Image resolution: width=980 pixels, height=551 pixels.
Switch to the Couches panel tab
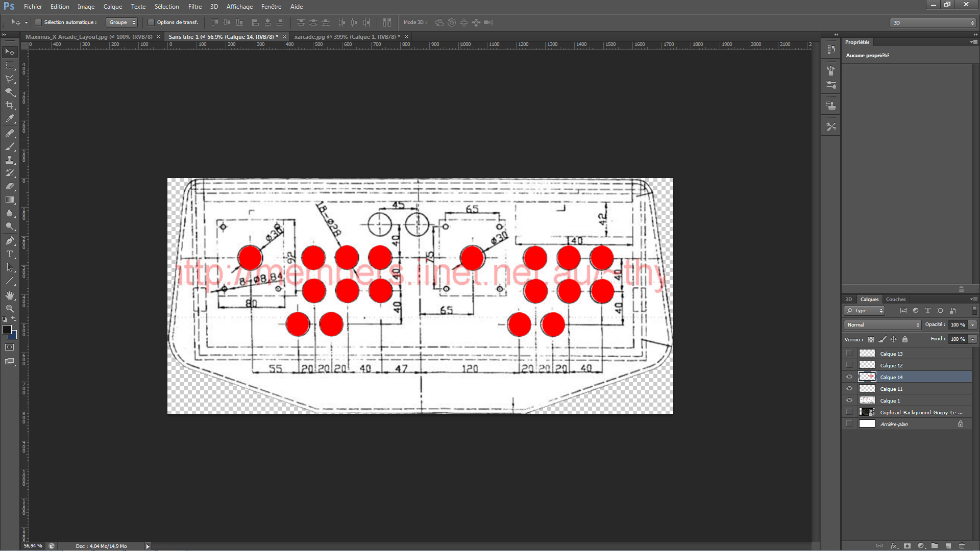[x=896, y=299]
